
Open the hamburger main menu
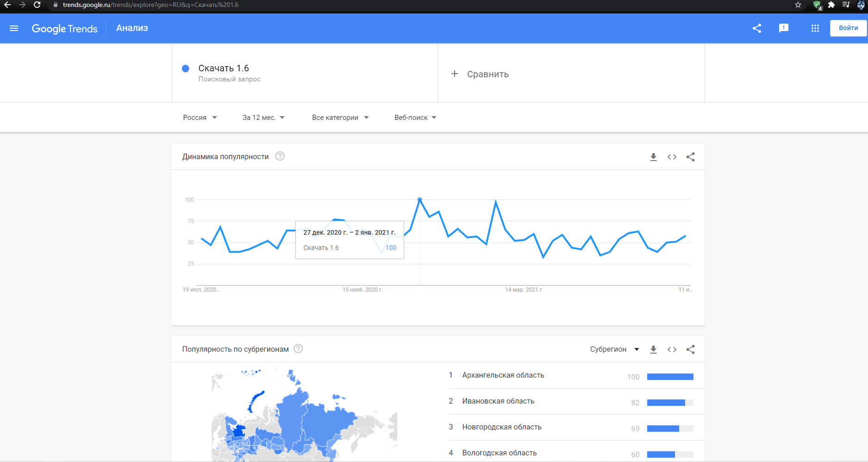pos(14,28)
